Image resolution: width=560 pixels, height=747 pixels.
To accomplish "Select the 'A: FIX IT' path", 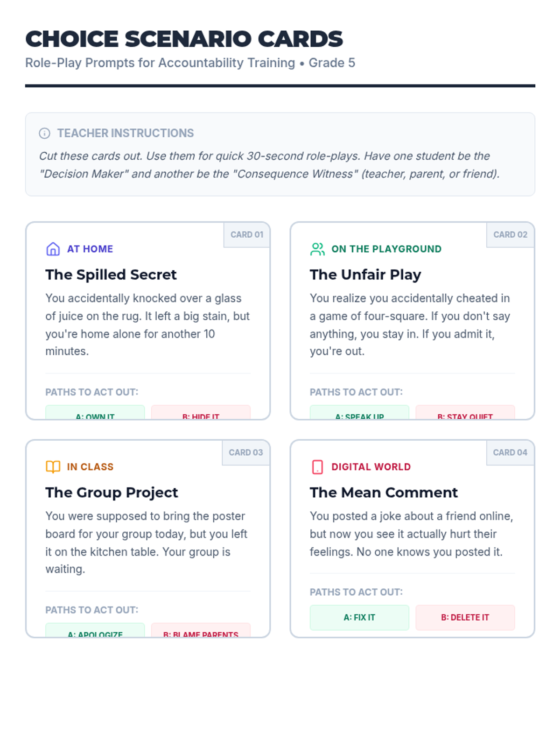I will [x=359, y=617].
